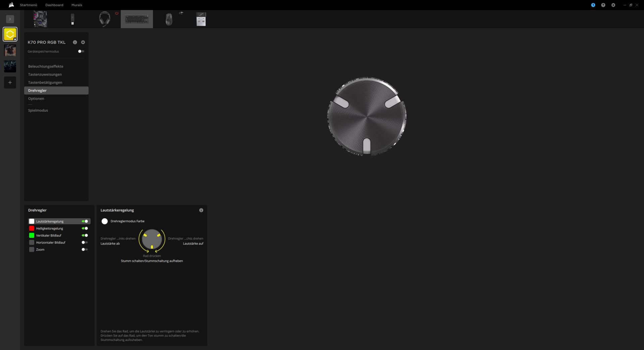
Task: Click the Lautstärkeregelung info icon
Action: coord(201,210)
